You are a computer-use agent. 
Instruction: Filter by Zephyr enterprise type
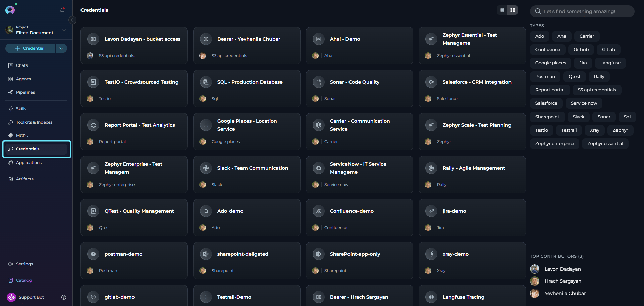tap(554, 144)
